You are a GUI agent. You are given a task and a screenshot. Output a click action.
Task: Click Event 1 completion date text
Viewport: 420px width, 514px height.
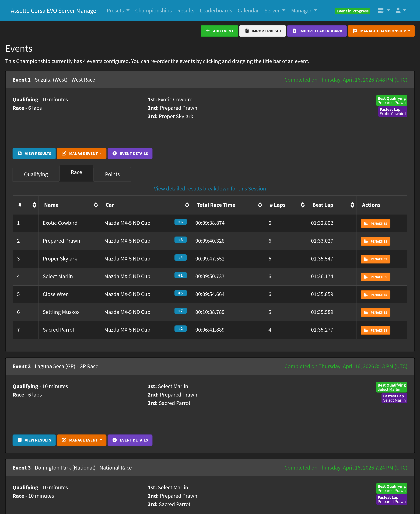346,80
